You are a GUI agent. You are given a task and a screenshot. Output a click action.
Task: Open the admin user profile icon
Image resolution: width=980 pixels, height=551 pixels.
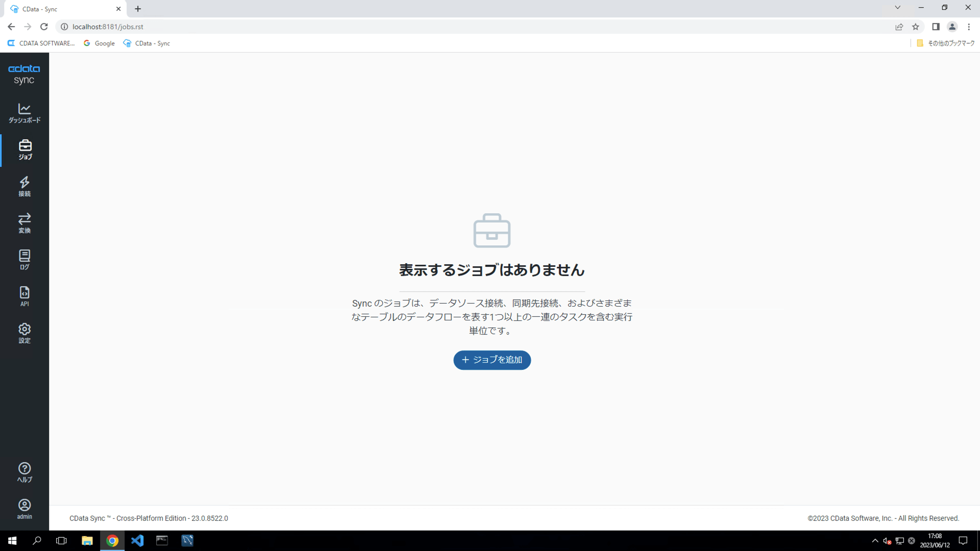click(24, 509)
